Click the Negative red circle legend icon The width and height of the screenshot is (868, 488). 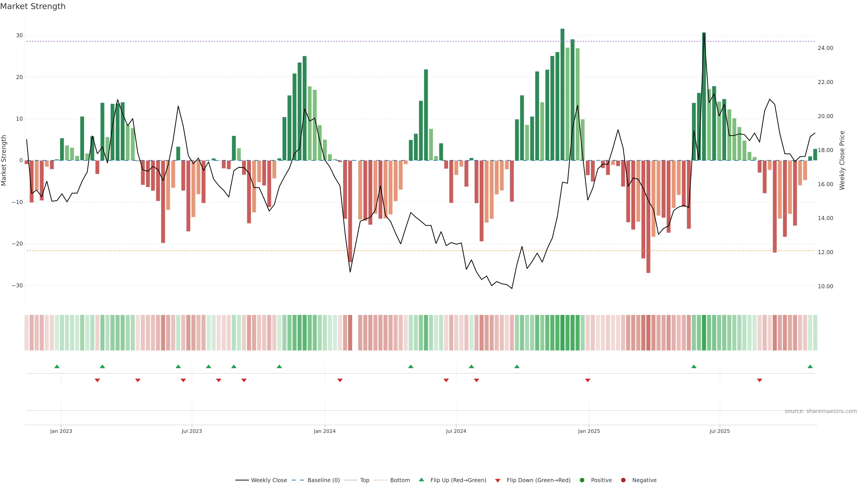tap(623, 480)
